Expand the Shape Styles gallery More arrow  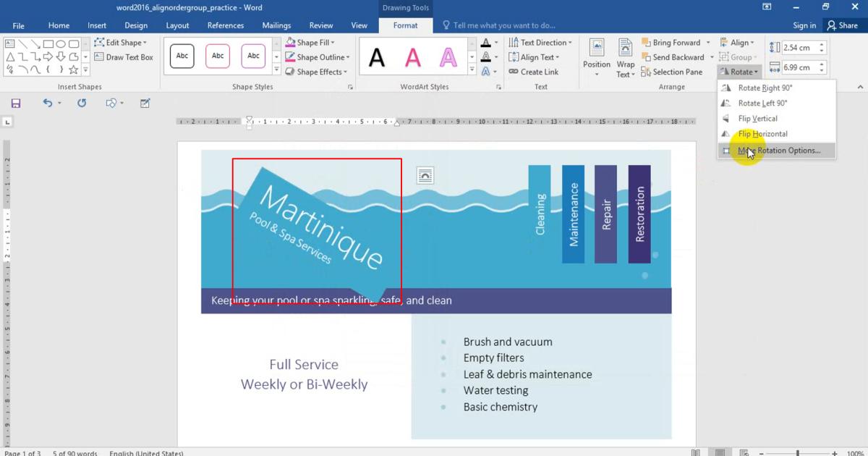(x=276, y=70)
